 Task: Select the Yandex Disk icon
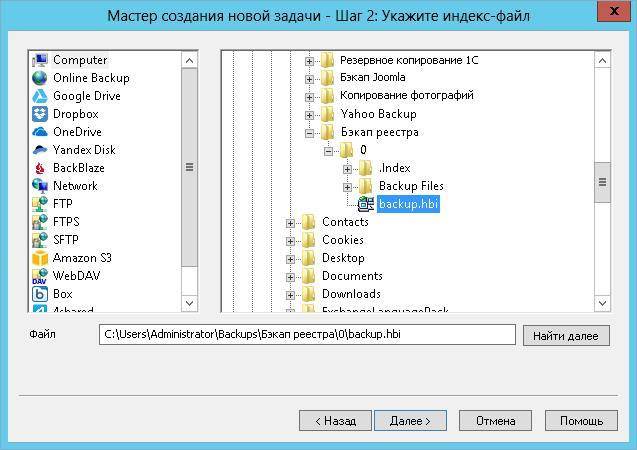pyautogui.click(x=40, y=149)
